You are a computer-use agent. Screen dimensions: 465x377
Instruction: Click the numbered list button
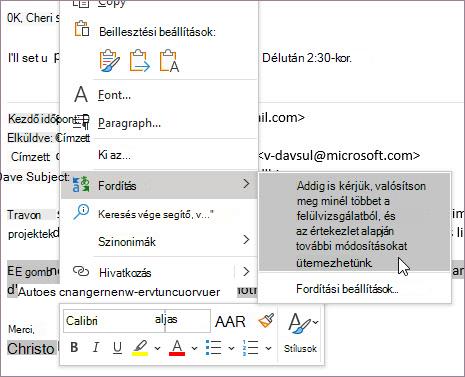point(251,348)
